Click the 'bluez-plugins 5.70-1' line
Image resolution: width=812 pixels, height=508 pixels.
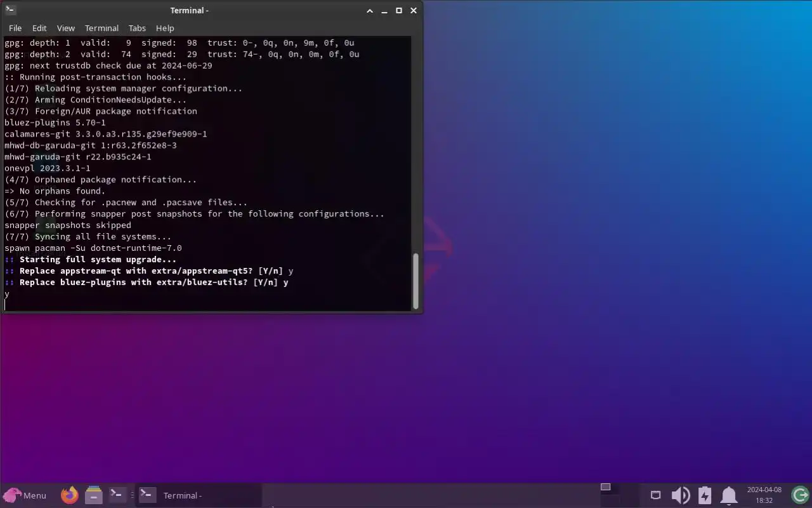[x=55, y=123]
